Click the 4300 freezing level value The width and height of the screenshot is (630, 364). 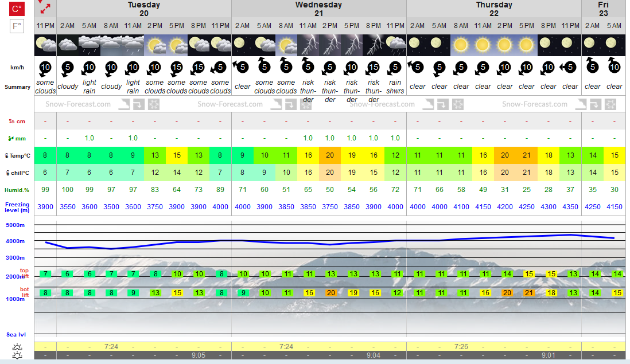click(549, 207)
